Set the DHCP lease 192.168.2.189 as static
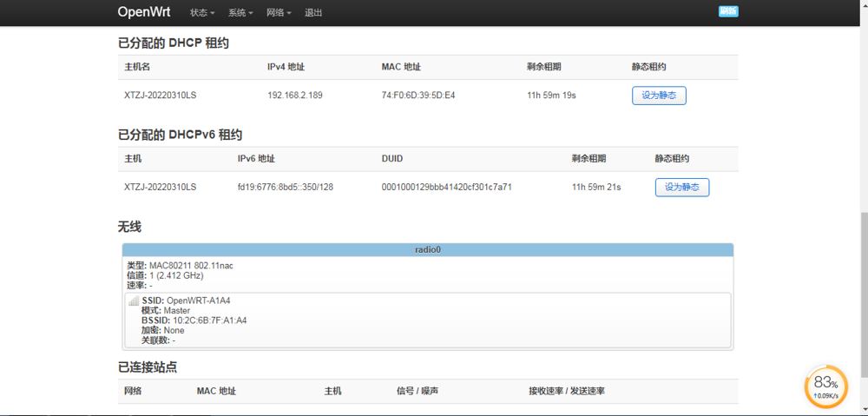868x416 pixels. 659,96
